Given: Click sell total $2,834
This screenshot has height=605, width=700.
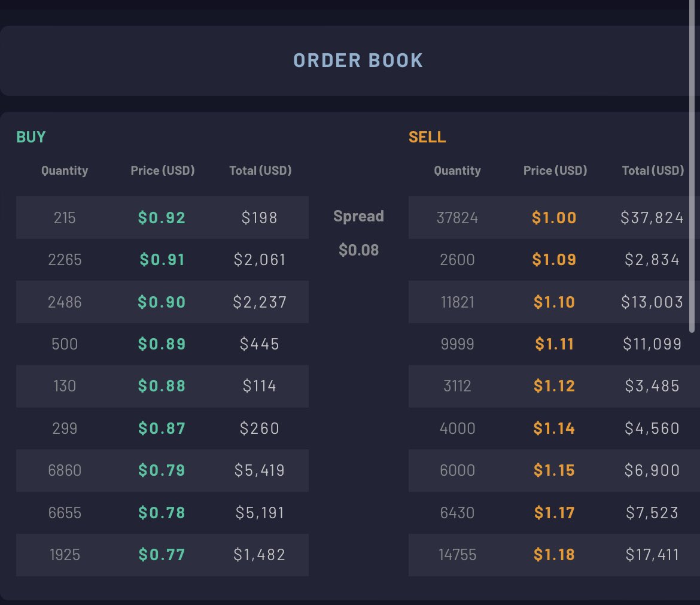Looking at the screenshot, I should 652,259.
